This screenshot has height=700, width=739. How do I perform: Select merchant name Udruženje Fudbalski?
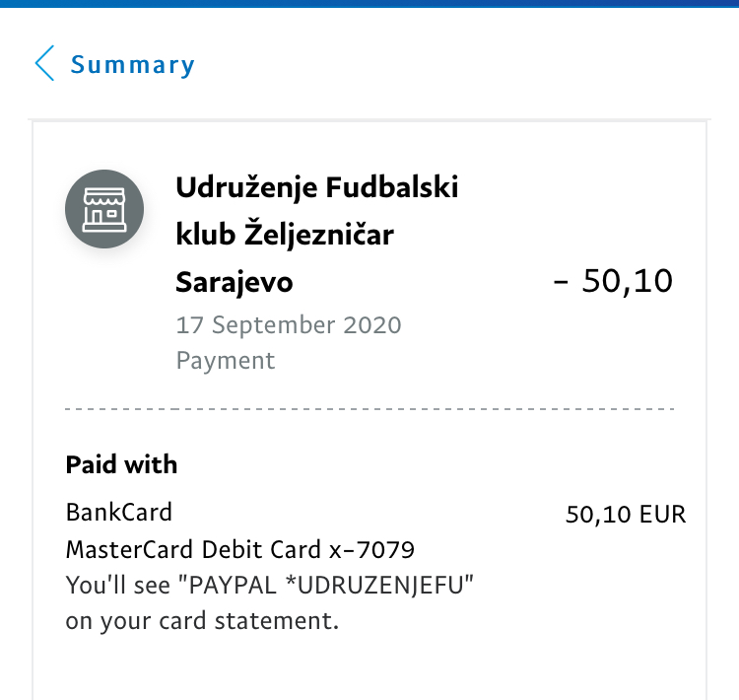click(316, 187)
